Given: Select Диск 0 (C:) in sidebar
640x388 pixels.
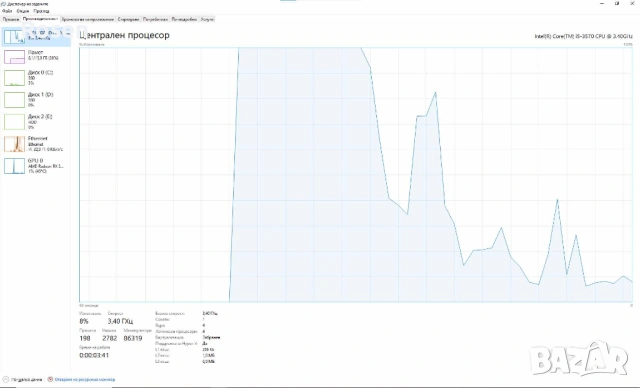Looking at the screenshot, I should point(36,78).
